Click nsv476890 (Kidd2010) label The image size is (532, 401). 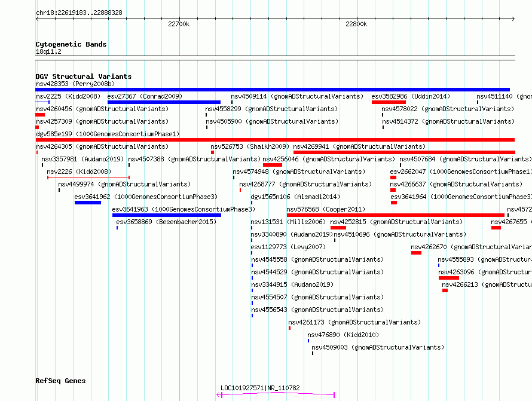pos(343,335)
